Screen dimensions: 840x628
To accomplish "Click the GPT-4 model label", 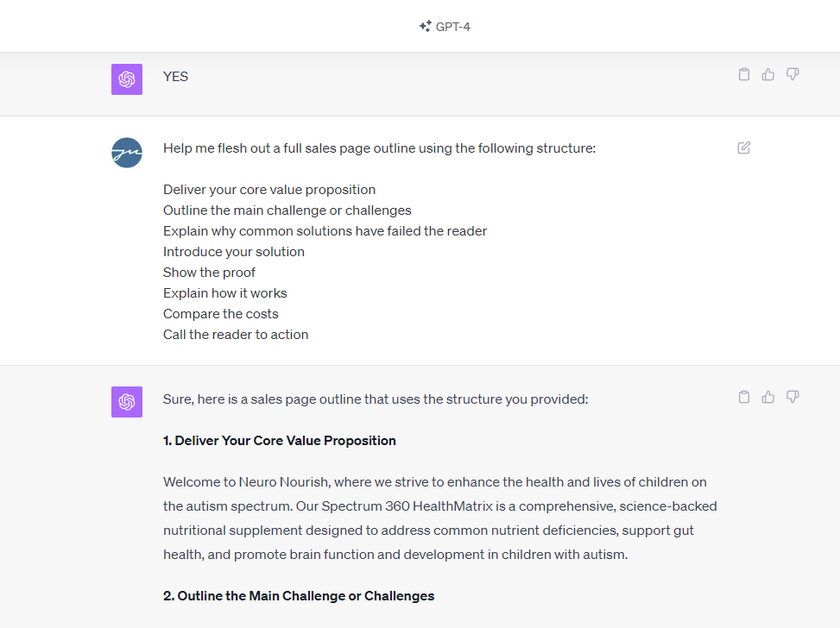I will pos(452,27).
